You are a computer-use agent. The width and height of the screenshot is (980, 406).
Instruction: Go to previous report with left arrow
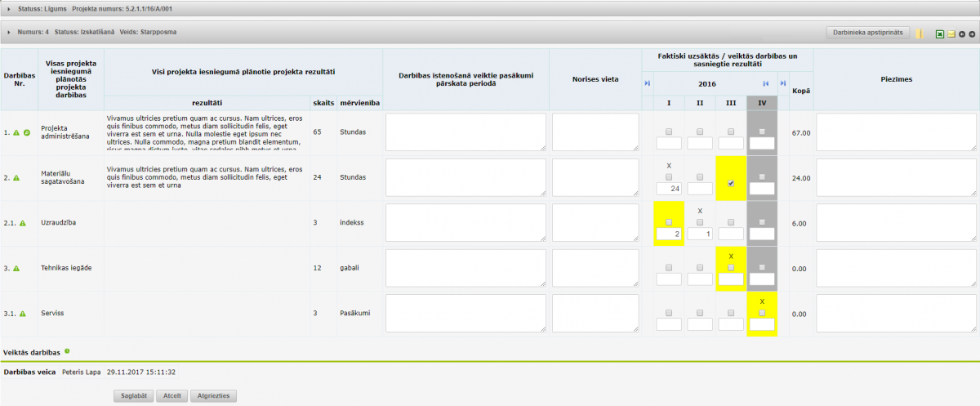point(962,34)
